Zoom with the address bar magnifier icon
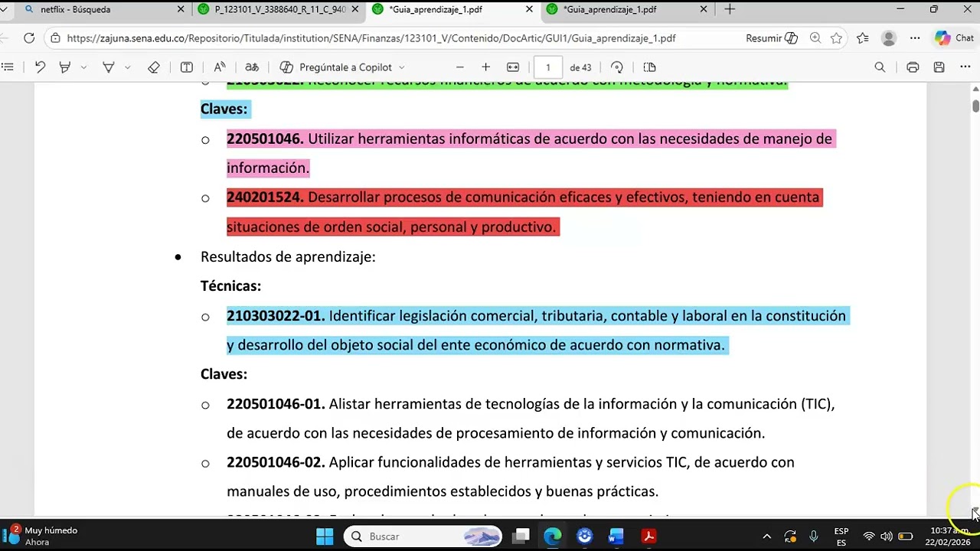This screenshot has width=980, height=551. 815,38
